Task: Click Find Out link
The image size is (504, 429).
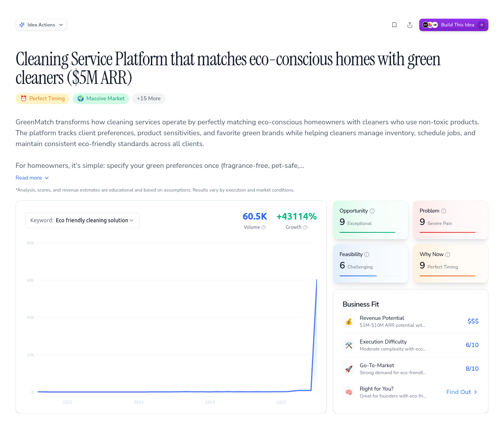Action: click(462, 392)
